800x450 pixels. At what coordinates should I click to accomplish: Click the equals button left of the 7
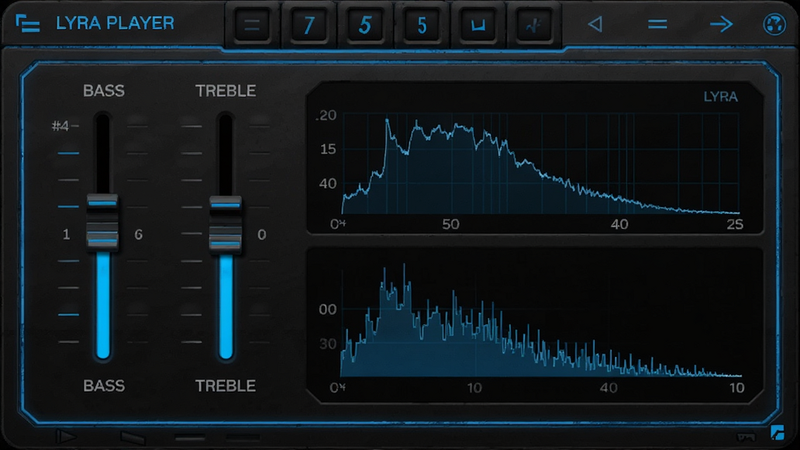click(252, 24)
